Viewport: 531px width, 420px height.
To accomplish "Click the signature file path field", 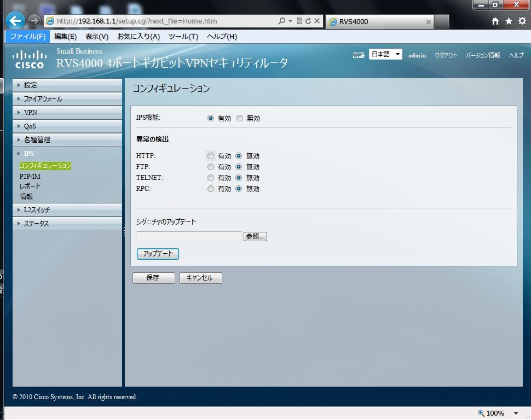I will (x=189, y=236).
